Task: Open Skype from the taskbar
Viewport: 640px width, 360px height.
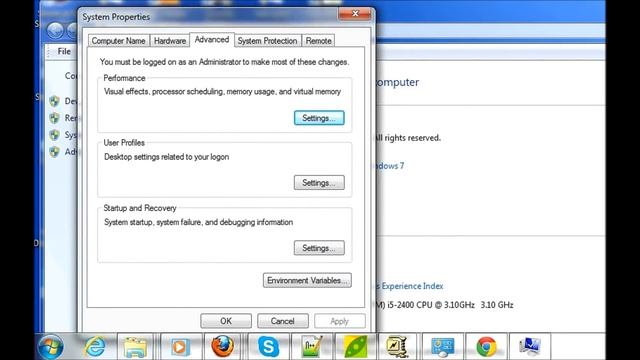Action: (268, 347)
